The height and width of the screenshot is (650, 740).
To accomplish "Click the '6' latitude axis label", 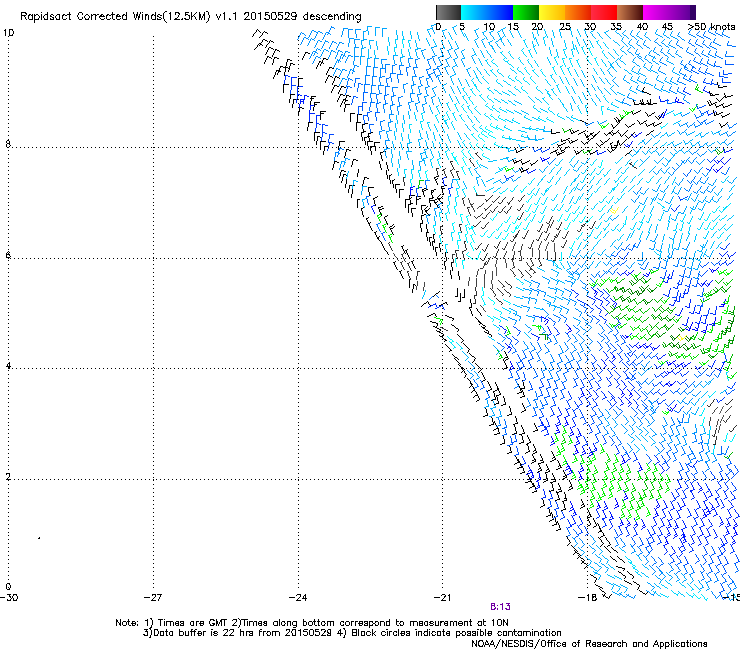I will pyautogui.click(x=8, y=255).
